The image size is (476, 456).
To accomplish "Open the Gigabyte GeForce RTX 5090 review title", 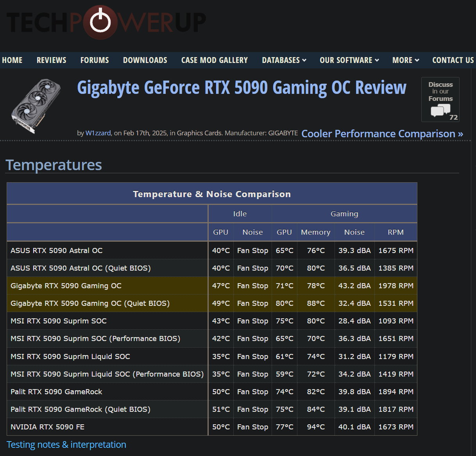I will pos(242,88).
